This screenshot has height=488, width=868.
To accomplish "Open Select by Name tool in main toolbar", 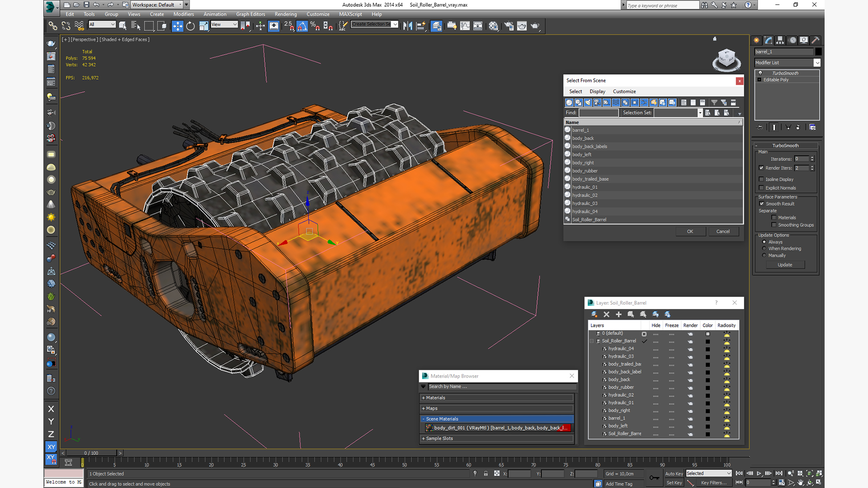I will tap(135, 26).
